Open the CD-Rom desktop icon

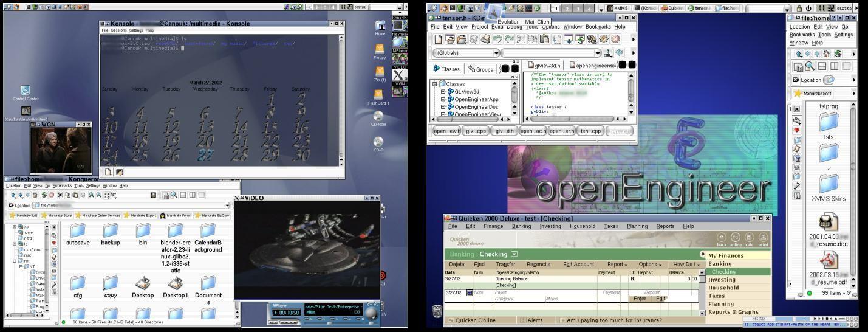(x=378, y=119)
